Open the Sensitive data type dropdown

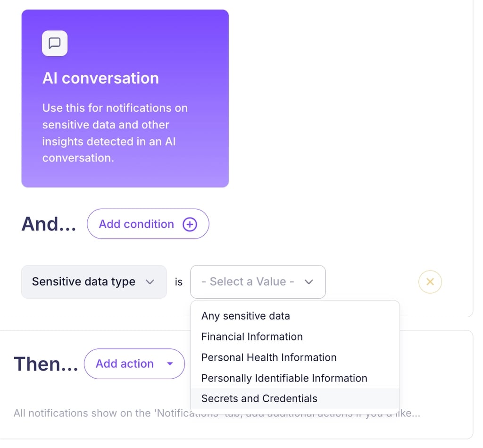click(x=93, y=282)
